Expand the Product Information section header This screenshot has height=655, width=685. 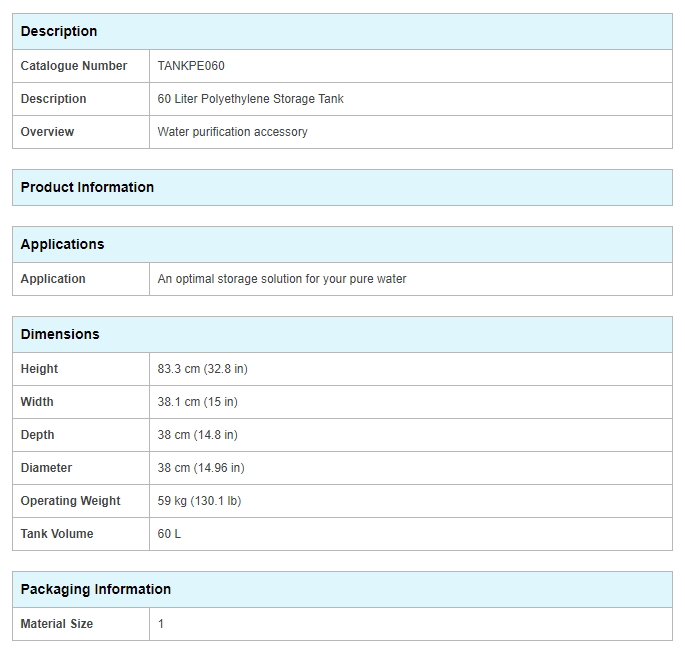coord(87,188)
